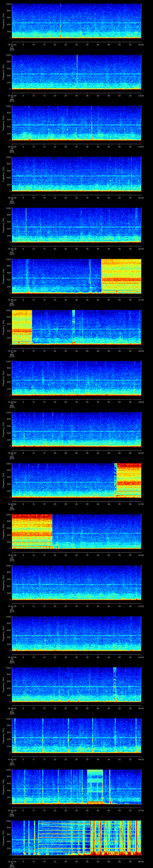Click the 16:43:00 start time label
Screen dimensions: 153x868
[x=12, y=657]
